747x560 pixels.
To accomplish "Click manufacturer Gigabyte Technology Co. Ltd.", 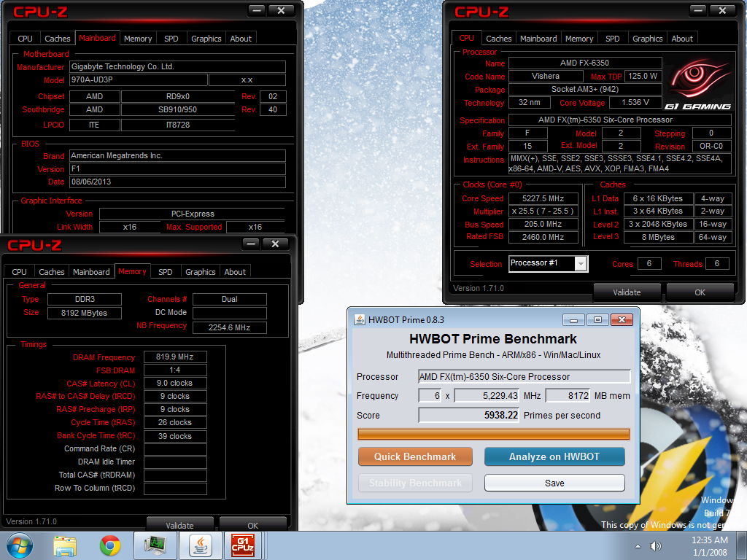I will click(x=177, y=66).
